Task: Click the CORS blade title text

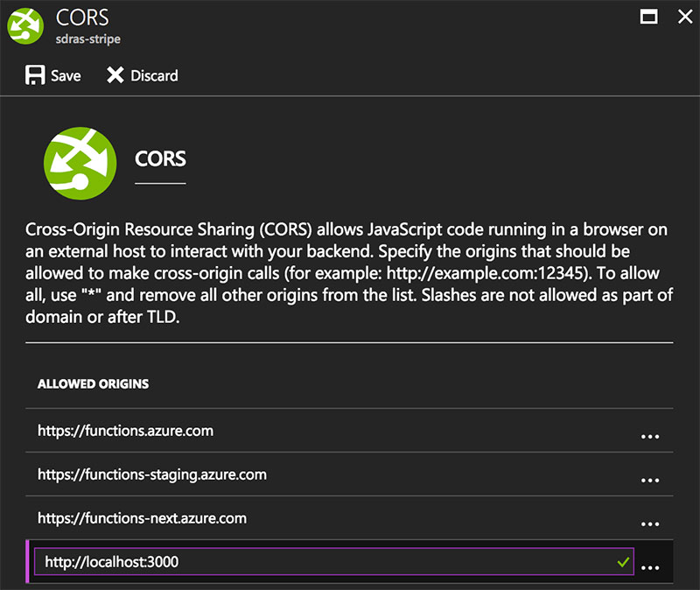Action: pos(82,18)
